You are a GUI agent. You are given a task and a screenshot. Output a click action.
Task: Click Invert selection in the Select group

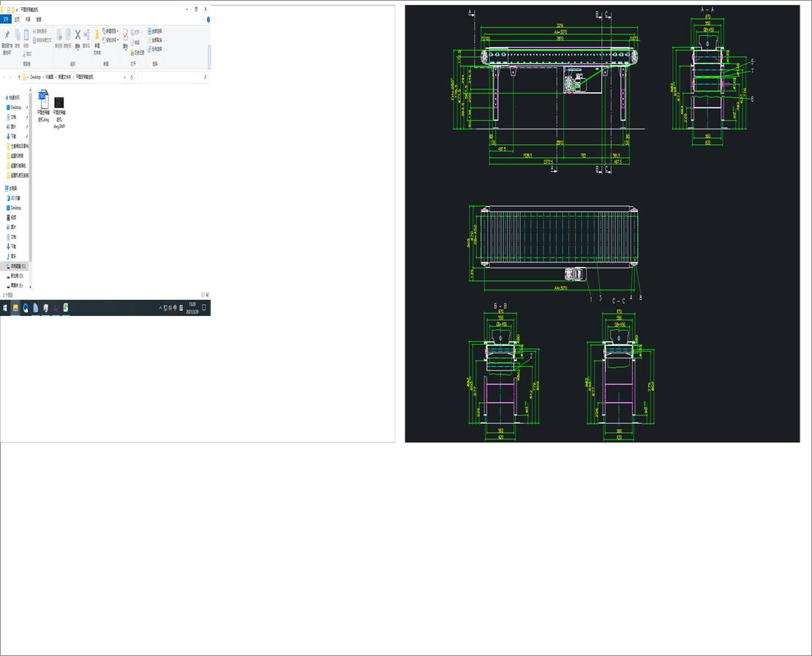point(155,49)
